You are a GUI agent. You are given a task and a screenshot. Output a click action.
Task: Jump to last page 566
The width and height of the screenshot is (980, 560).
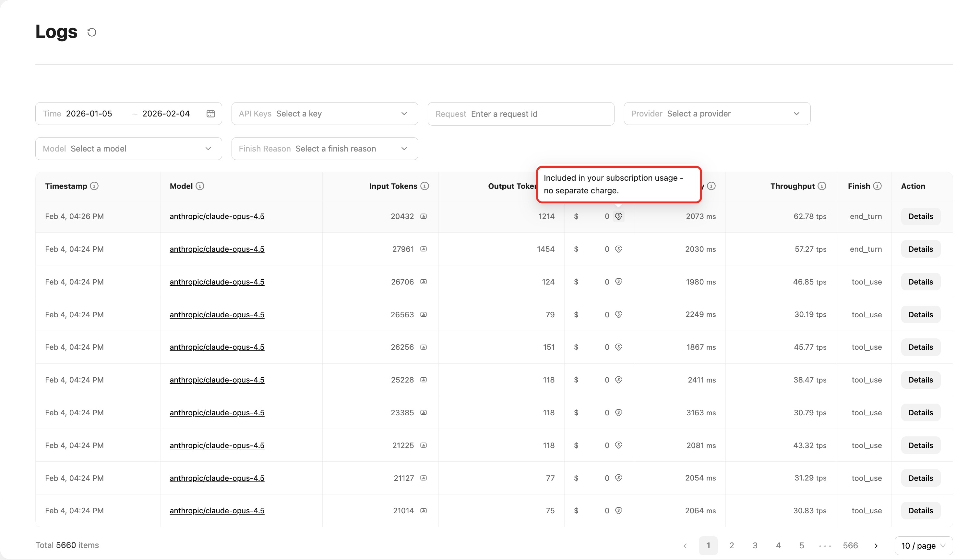(850, 546)
